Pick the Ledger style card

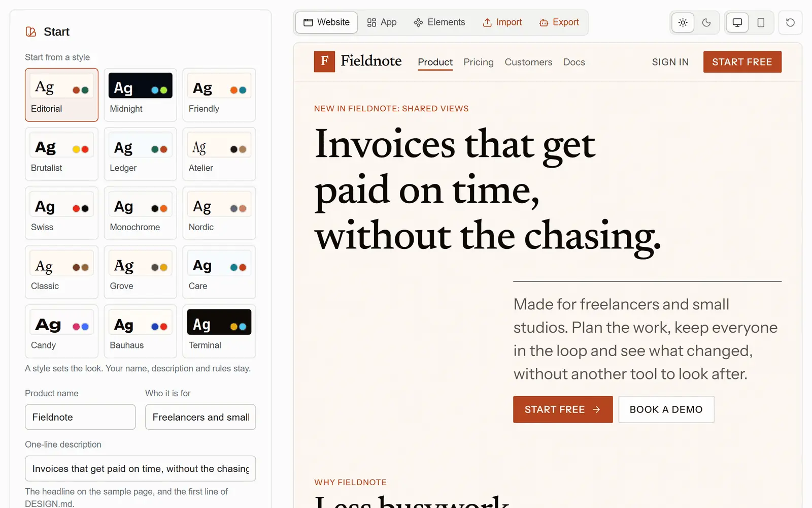coord(141,154)
